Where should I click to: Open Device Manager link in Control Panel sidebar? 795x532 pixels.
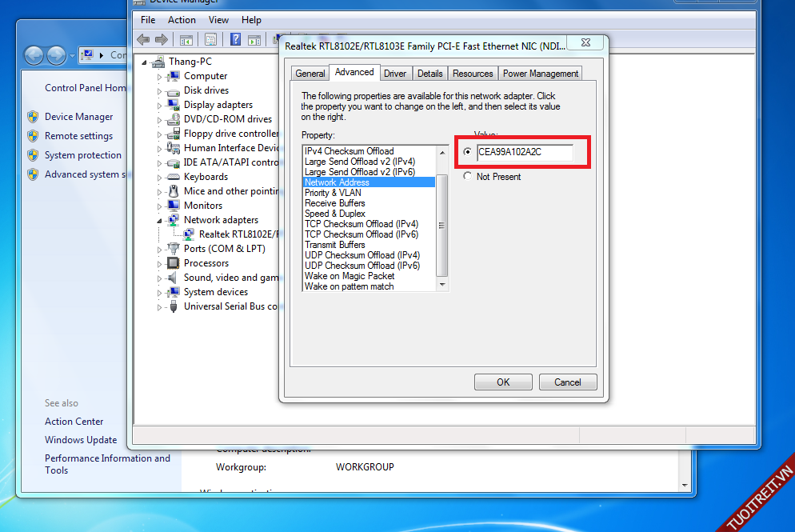tap(78, 117)
